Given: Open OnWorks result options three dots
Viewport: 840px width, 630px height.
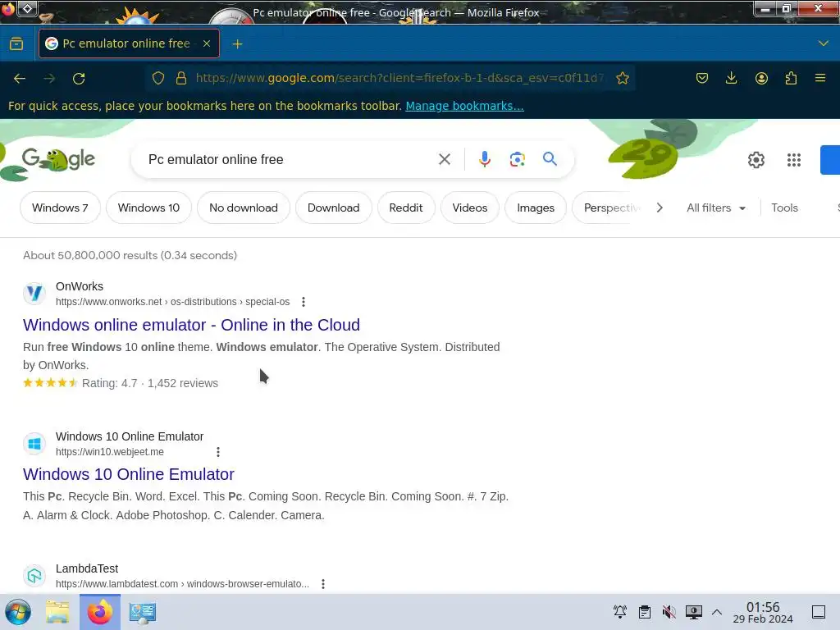Looking at the screenshot, I should (304, 302).
